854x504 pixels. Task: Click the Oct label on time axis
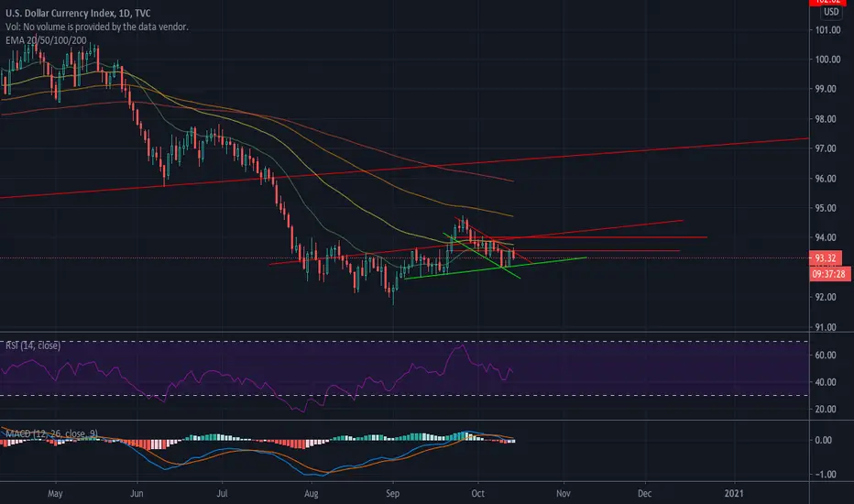click(477, 493)
